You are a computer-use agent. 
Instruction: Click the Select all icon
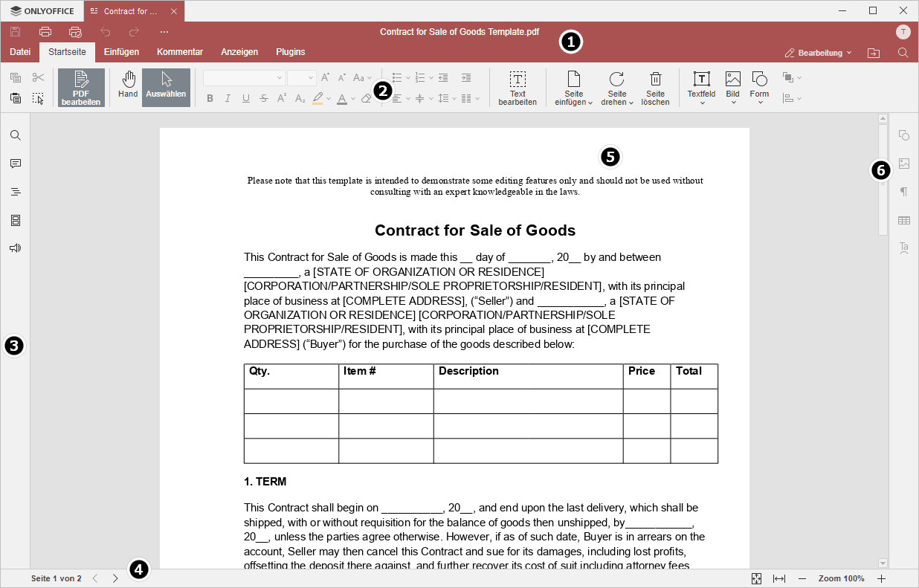point(39,98)
